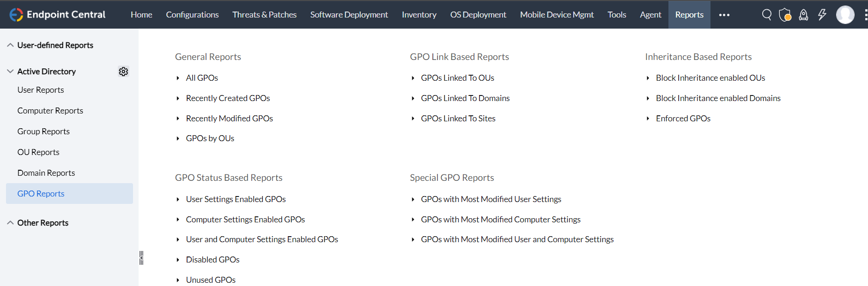Select Computer Reports in the sidebar
Viewport: 868px width, 286px height.
50,111
